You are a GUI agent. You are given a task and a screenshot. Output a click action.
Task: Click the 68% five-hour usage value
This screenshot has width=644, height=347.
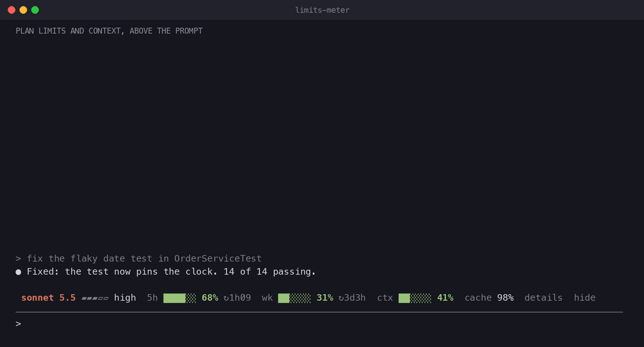pos(210,297)
